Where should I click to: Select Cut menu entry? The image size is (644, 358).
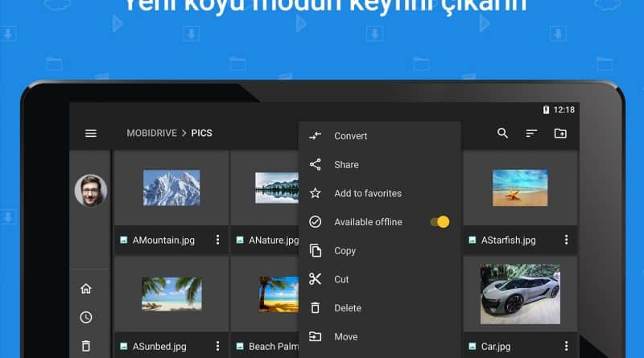pos(379,279)
